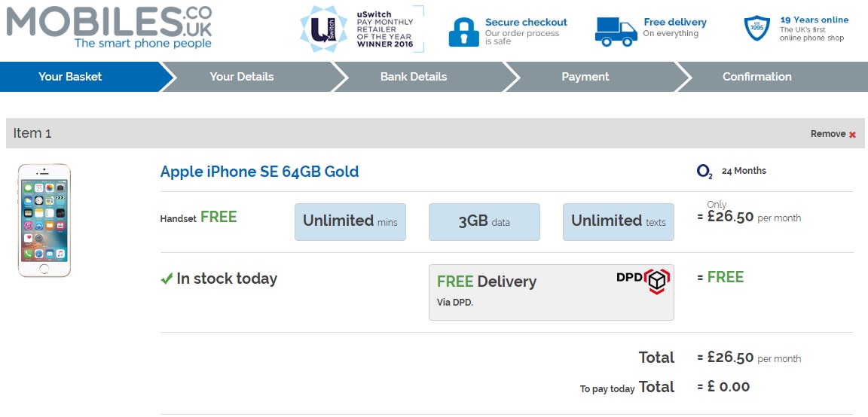Click the red Remove cross icon
The width and height of the screenshot is (868, 417).
pos(852,135)
